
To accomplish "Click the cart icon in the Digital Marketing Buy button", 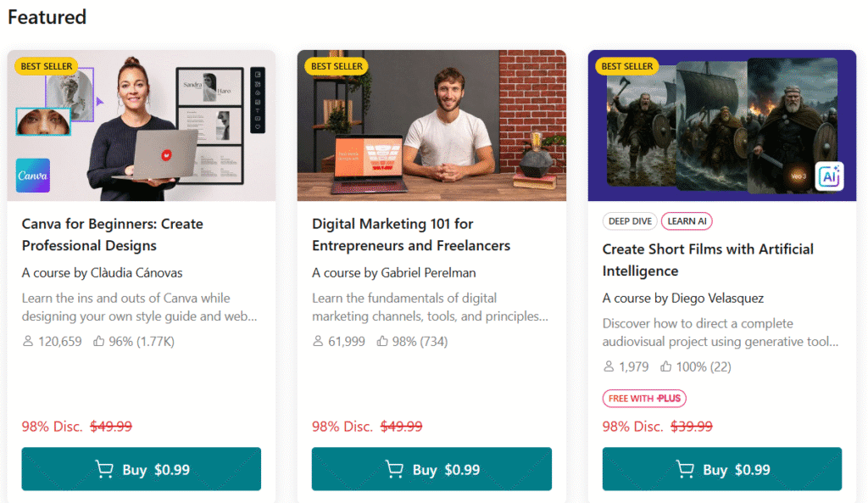I will click(393, 468).
